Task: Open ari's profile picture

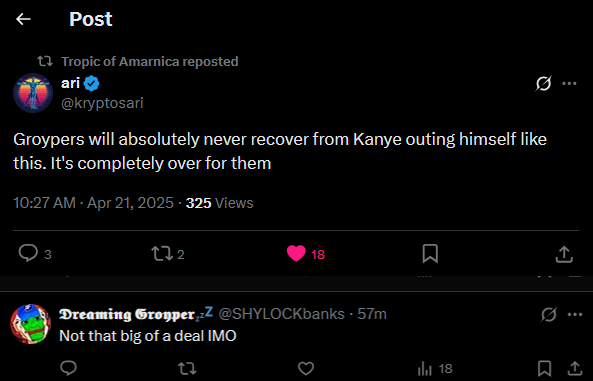Action: click(x=33, y=93)
